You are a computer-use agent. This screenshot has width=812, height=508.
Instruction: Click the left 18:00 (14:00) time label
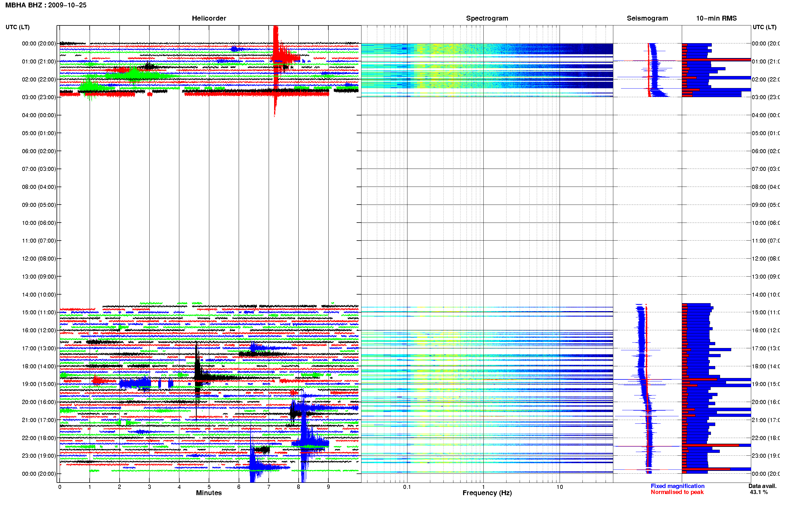tap(39, 366)
